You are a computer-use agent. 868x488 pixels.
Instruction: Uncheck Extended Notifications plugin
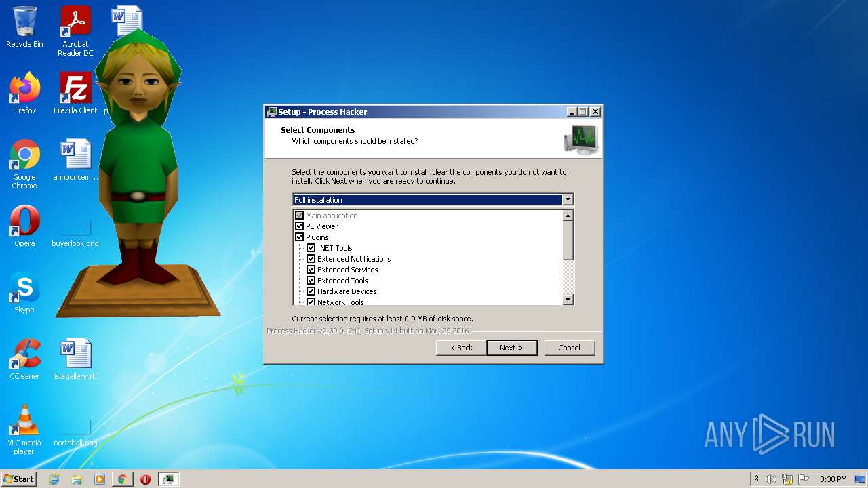point(311,259)
